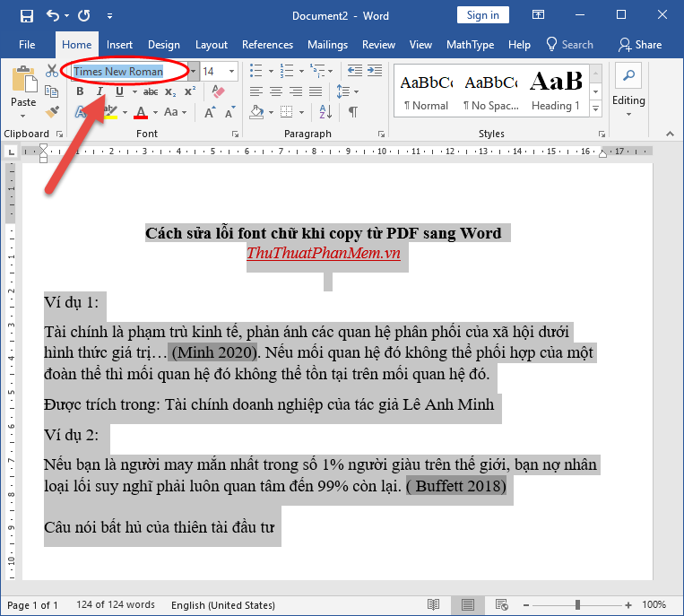684x616 pixels.
Task: Open the font size dropdown
Action: [x=231, y=71]
